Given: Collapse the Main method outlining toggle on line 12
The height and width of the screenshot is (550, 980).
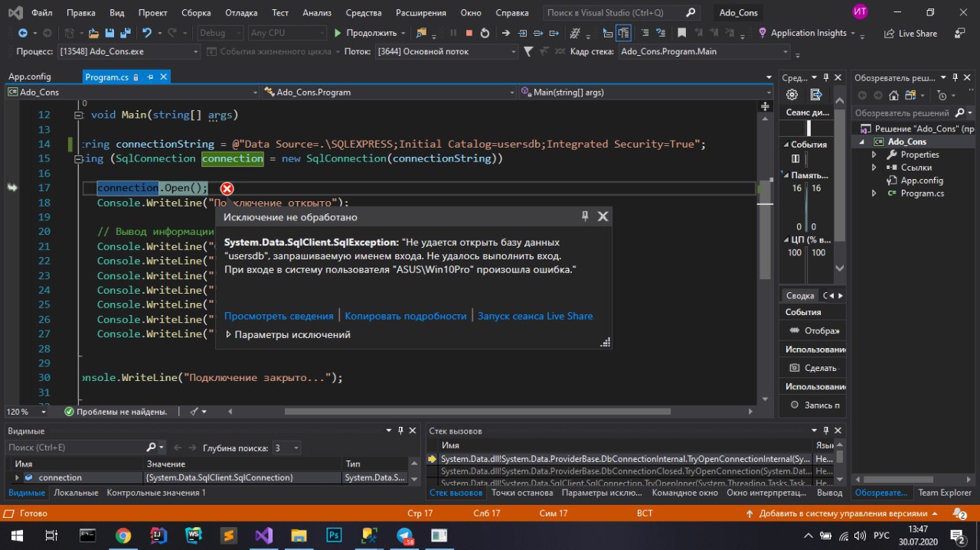Looking at the screenshot, I should (77, 115).
